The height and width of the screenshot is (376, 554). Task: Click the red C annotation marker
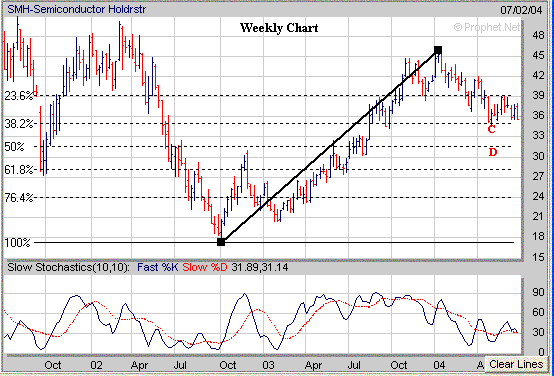[491, 130]
